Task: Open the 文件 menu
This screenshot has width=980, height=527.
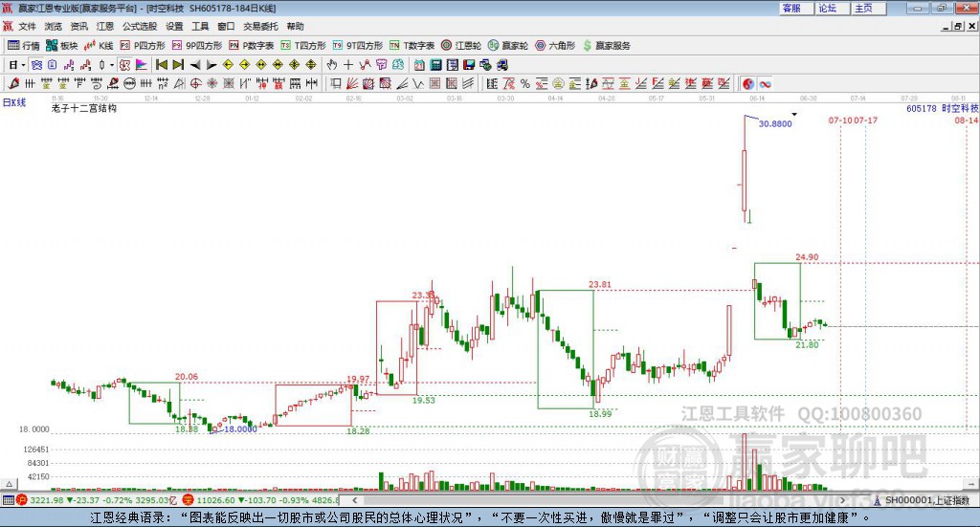Action: coord(27,26)
